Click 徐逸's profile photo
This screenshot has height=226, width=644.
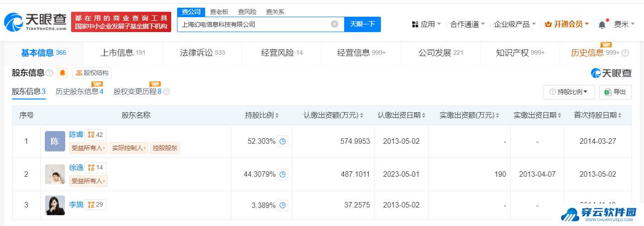coord(55,174)
